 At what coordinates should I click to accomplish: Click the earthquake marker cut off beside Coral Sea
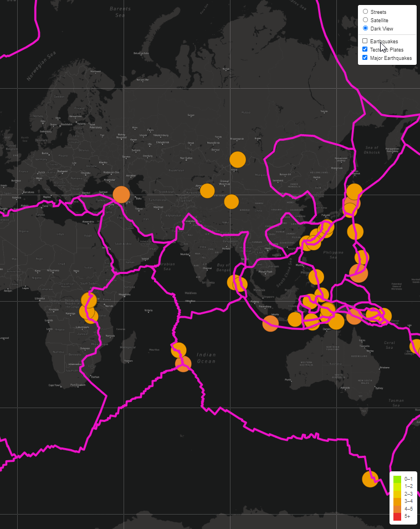pyautogui.click(x=415, y=347)
